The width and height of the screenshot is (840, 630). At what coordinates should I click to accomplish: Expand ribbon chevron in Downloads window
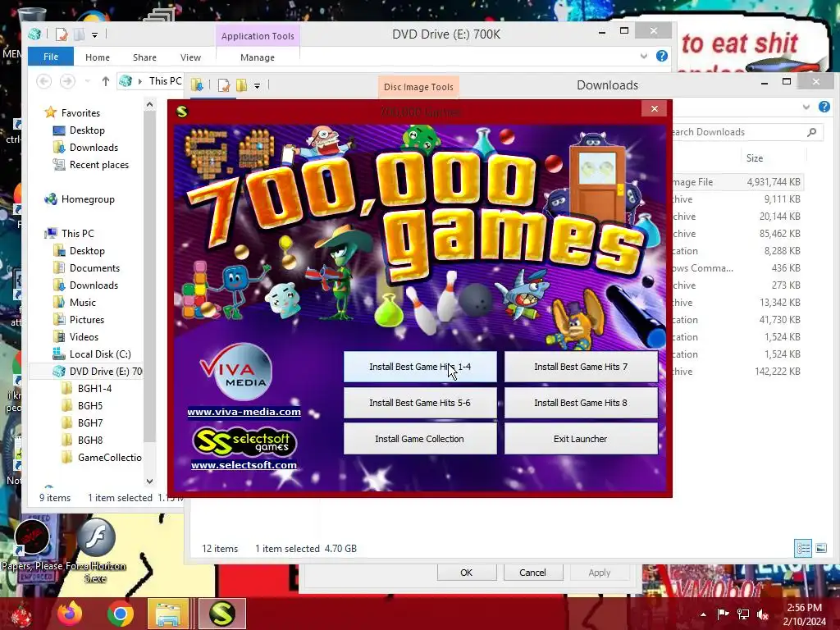click(806, 107)
